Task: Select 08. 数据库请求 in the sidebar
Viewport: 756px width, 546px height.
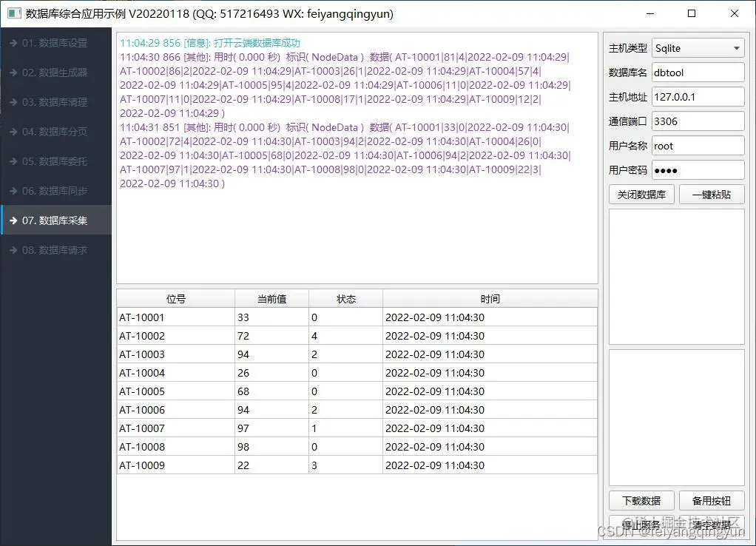Action: click(x=56, y=250)
